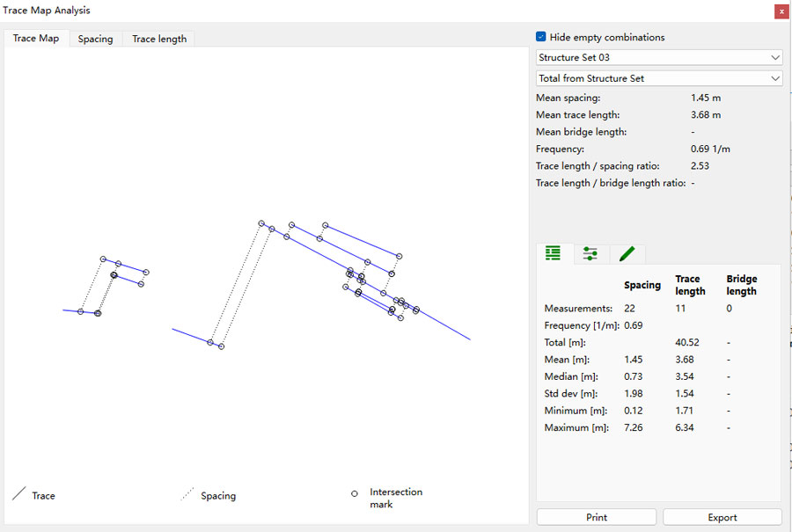Open the green pencil icon tab
Screen dimensions: 792x532
point(627,253)
